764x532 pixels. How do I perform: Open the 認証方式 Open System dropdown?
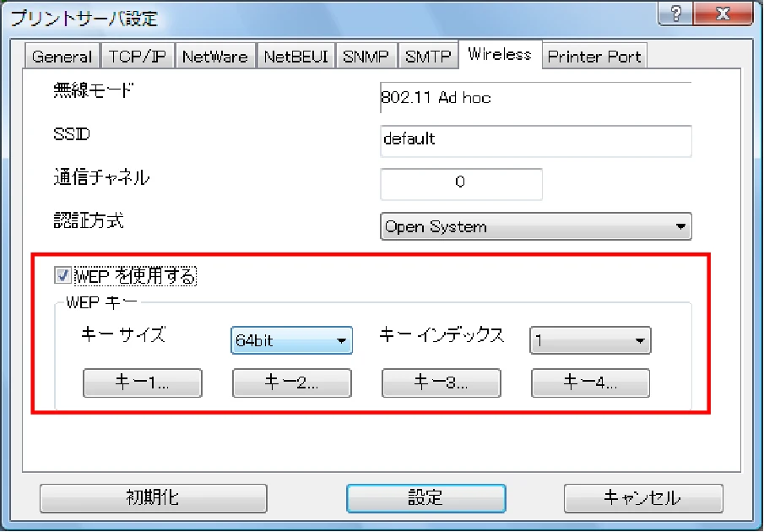[535, 226]
